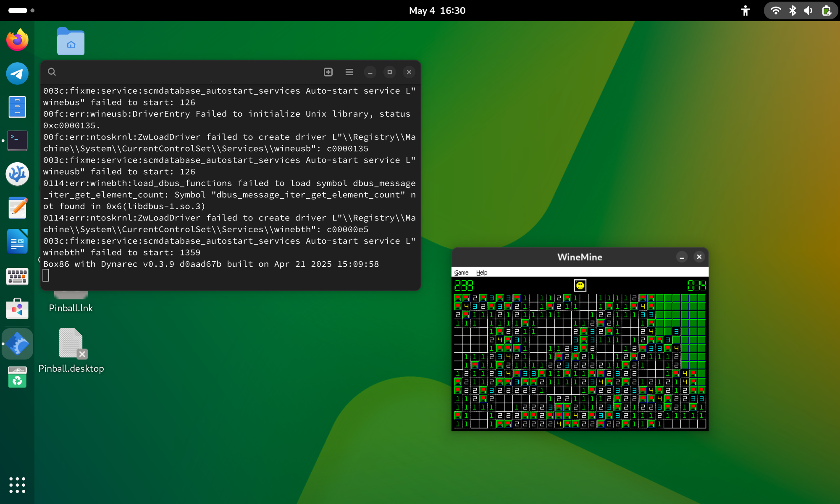Open the Trash recycle bin in dock
840x504 pixels.
click(x=17, y=377)
